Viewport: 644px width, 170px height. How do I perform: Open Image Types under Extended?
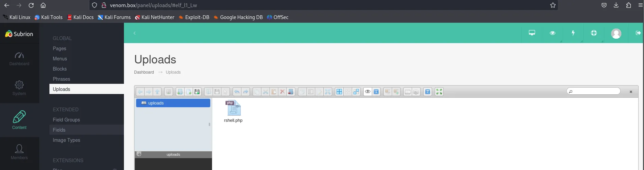66,140
